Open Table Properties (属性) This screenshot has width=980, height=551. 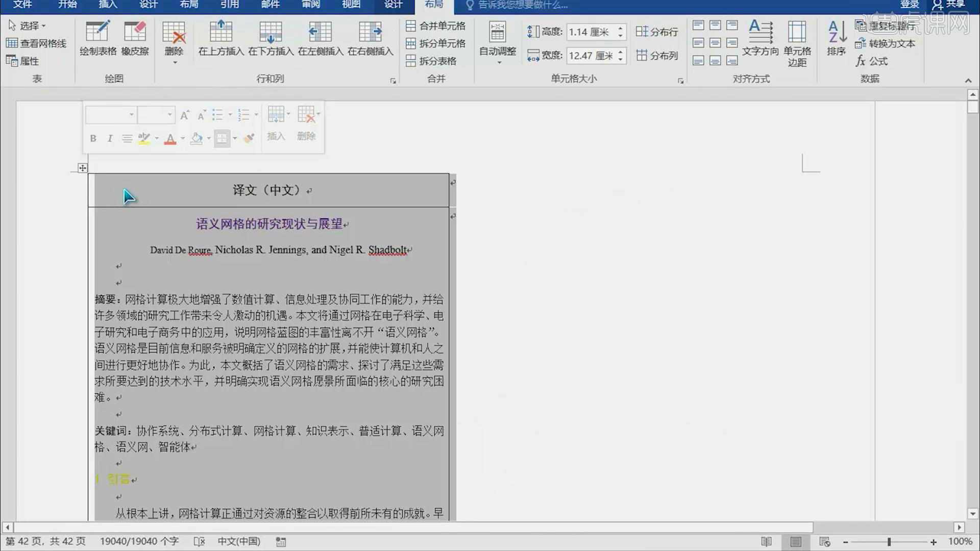click(24, 61)
